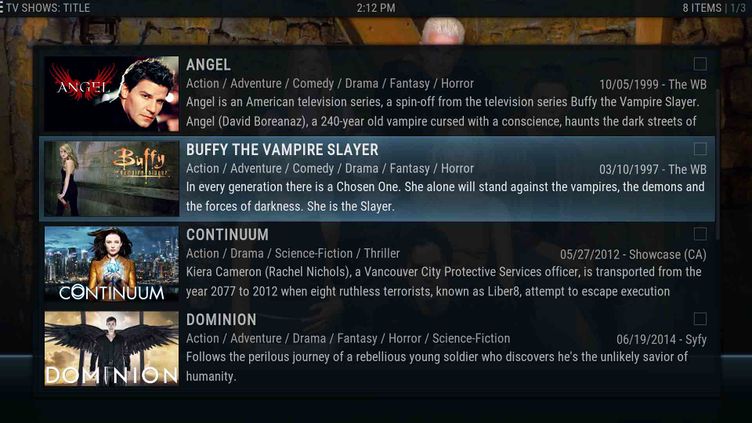This screenshot has width=752, height=423.
Task: Select the Buffy banner thumbnail
Action: [x=111, y=179]
